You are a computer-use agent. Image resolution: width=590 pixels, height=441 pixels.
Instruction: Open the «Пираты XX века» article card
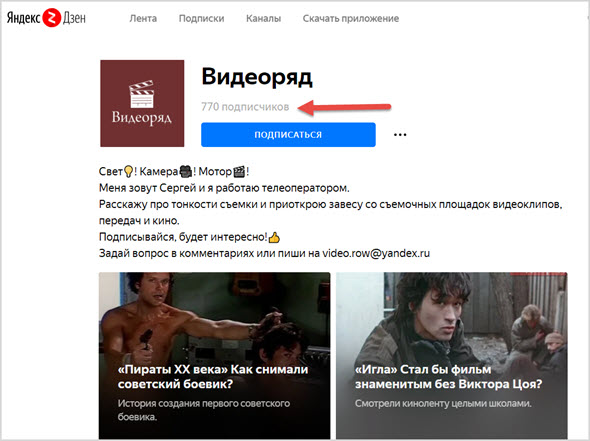tap(214, 355)
